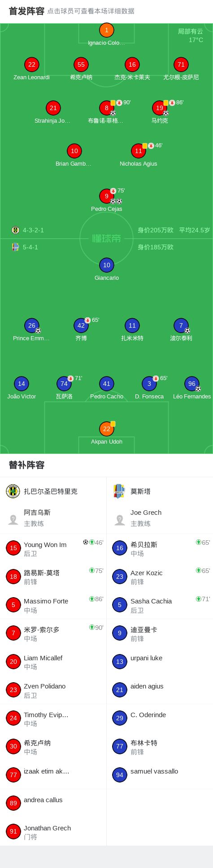
Task: Tap player 9 Pedro Cejas circle
Action: pyautogui.click(x=107, y=196)
